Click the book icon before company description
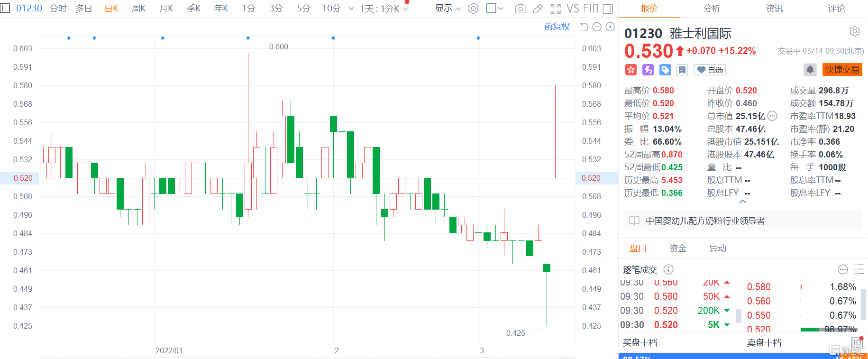This screenshot has height=359, width=868. click(634, 221)
